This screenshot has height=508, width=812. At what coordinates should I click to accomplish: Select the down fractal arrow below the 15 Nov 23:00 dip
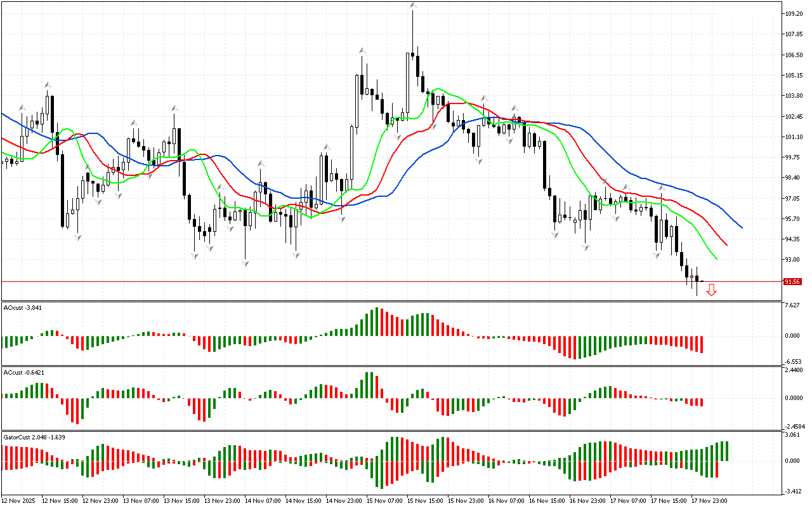coord(478,162)
